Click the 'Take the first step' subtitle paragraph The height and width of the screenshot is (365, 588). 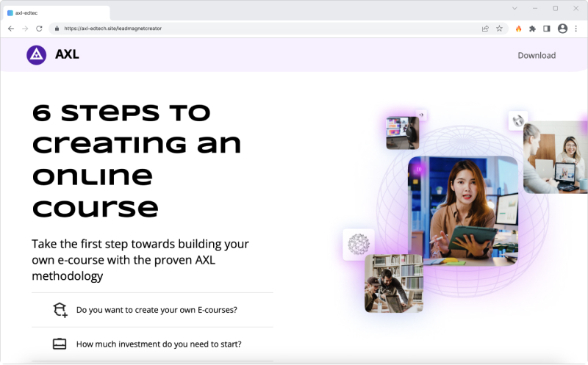point(140,260)
